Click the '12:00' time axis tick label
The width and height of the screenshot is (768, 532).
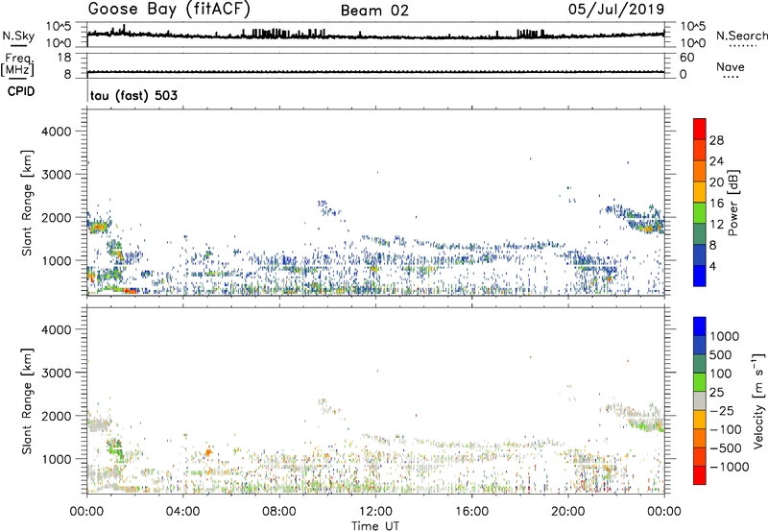coord(375,512)
